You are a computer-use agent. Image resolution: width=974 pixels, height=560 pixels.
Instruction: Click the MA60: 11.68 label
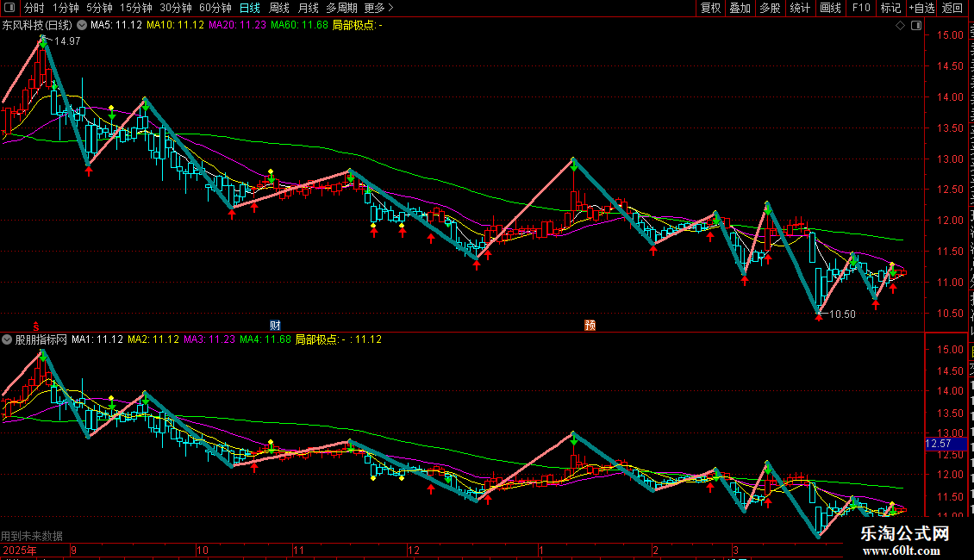pyautogui.click(x=299, y=25)
